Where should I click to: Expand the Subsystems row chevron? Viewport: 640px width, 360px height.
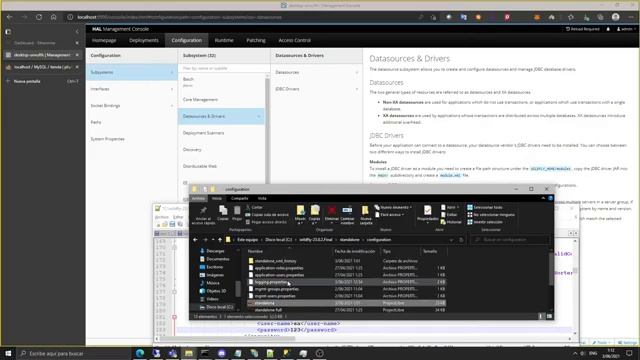172,72
